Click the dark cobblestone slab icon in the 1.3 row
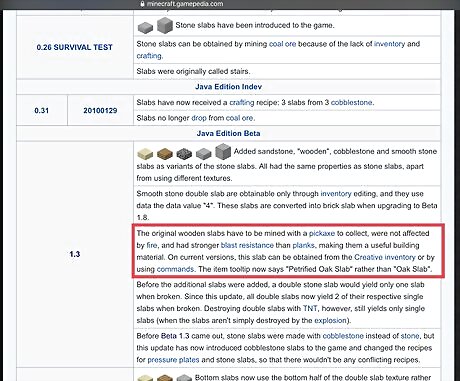This screenshot has width=460, height=381. click(184, 154)
